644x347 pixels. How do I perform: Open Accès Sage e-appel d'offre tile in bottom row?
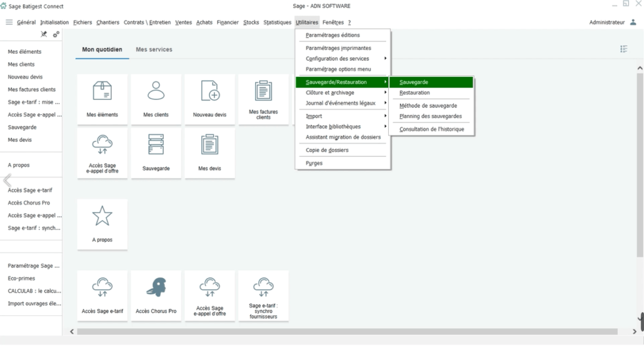point(210,296)
